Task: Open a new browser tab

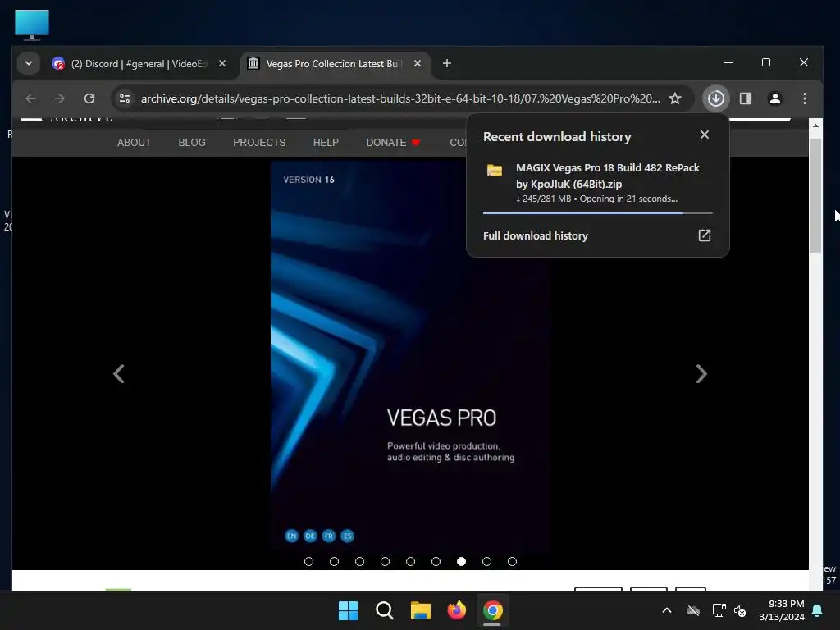Action: [x=447, y=63]
